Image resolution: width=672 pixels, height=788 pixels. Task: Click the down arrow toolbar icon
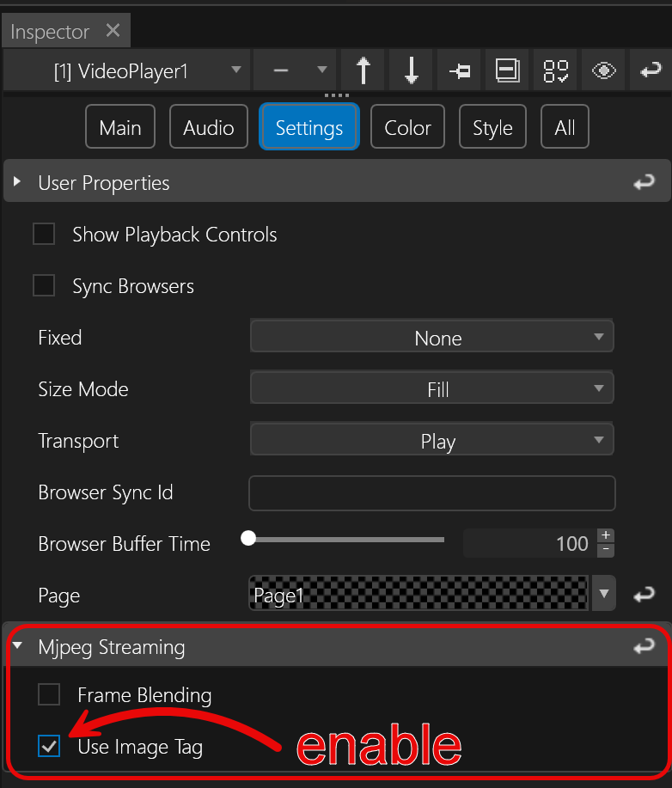coord(411,70)
